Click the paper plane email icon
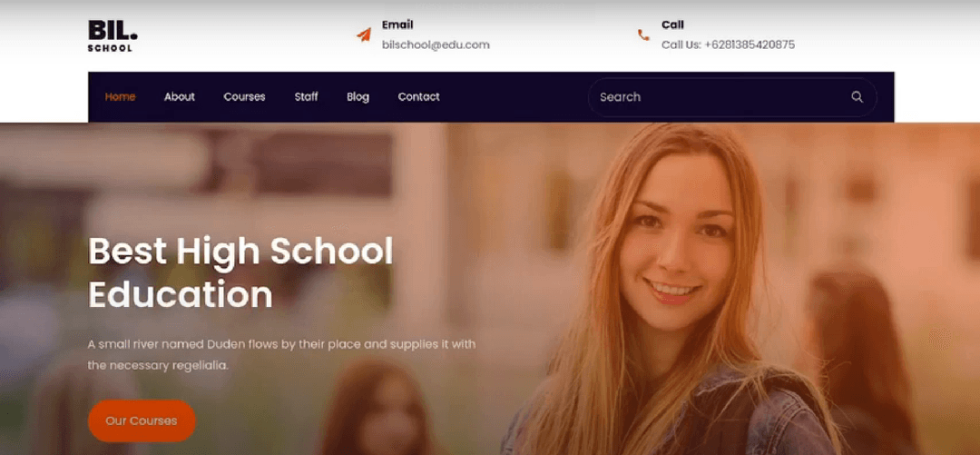This screenshot has height=455, width=980. pos(364,35)
